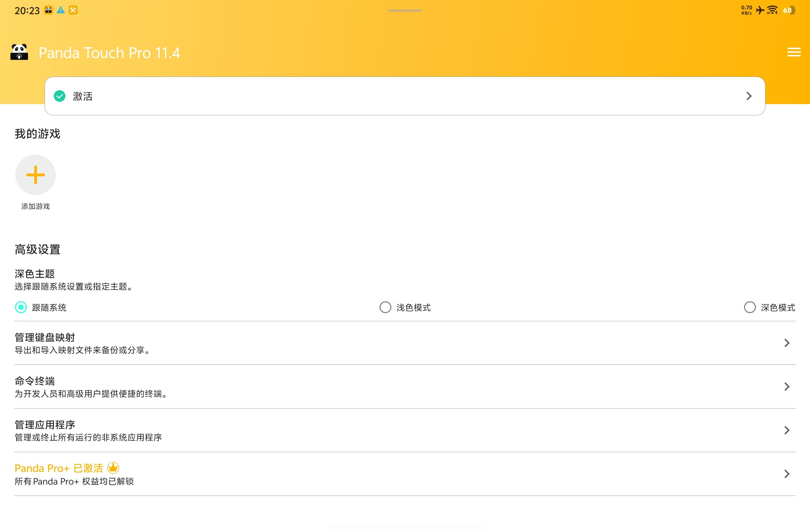Open 管理键盘映射 settings entry
Viewport: 810px width, 532px height.
[405, 343]
